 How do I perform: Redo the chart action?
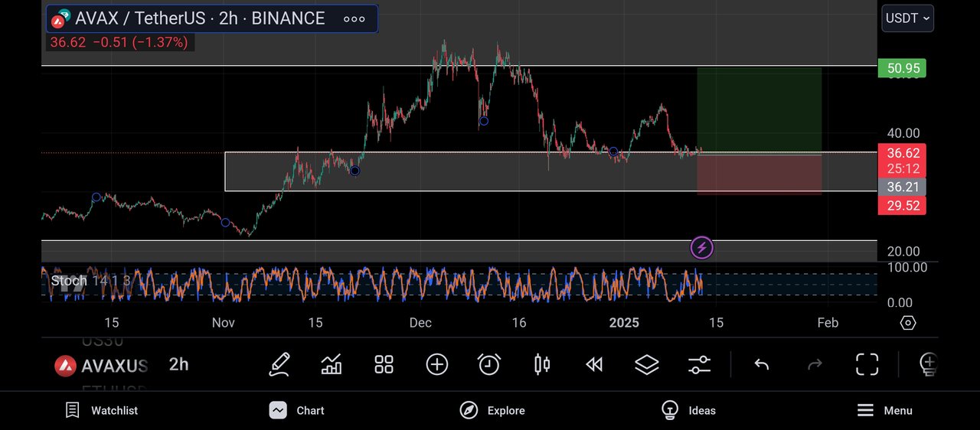(x=815, y=365)
